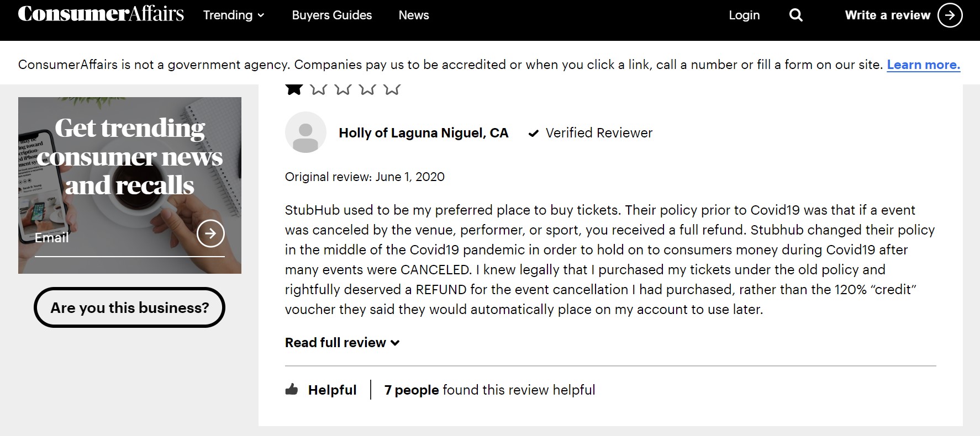Focus the Email input field
The image size is (980, 436).
[x=113, y=238]
